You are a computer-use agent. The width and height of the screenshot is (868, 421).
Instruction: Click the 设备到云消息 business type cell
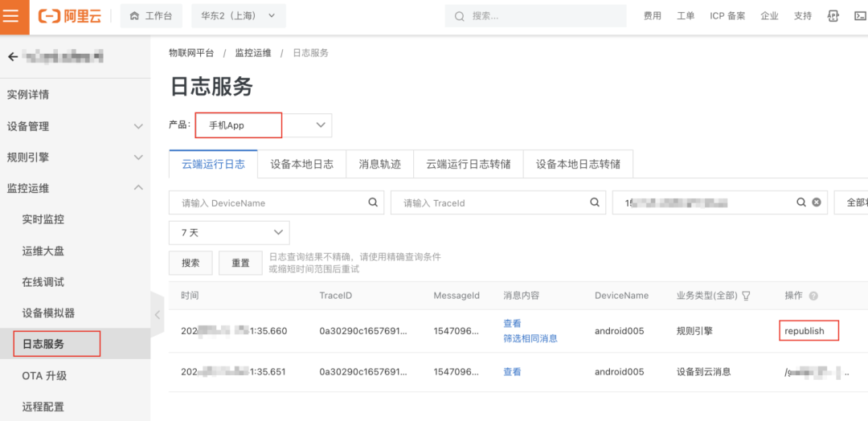(703, 372)
